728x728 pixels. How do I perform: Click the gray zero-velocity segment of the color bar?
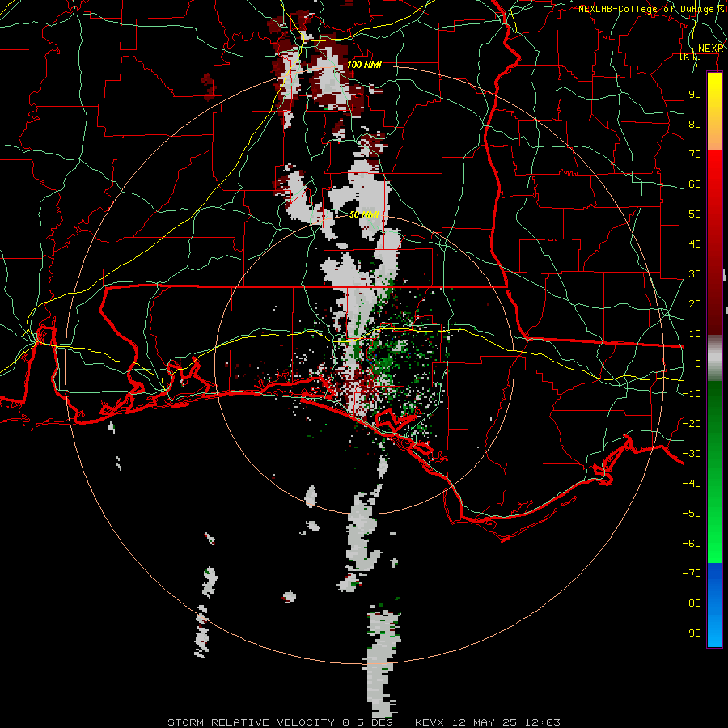click(714, 358)
